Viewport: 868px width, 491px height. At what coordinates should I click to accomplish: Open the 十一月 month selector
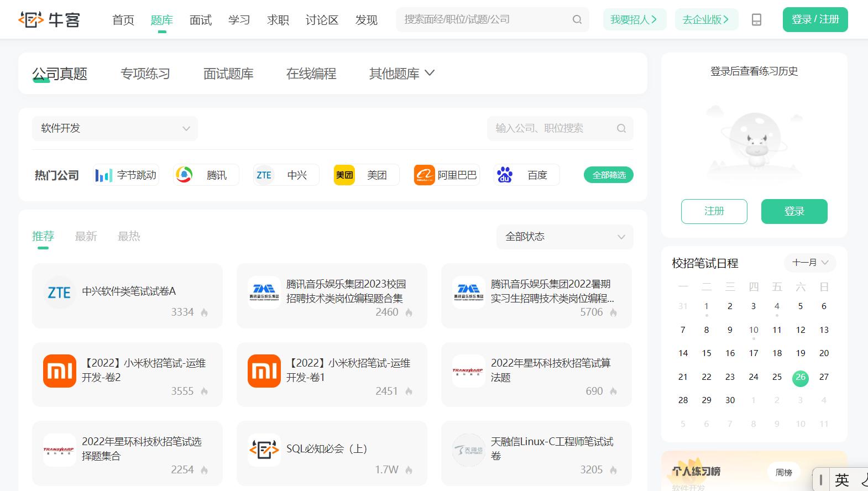point(810,263)
